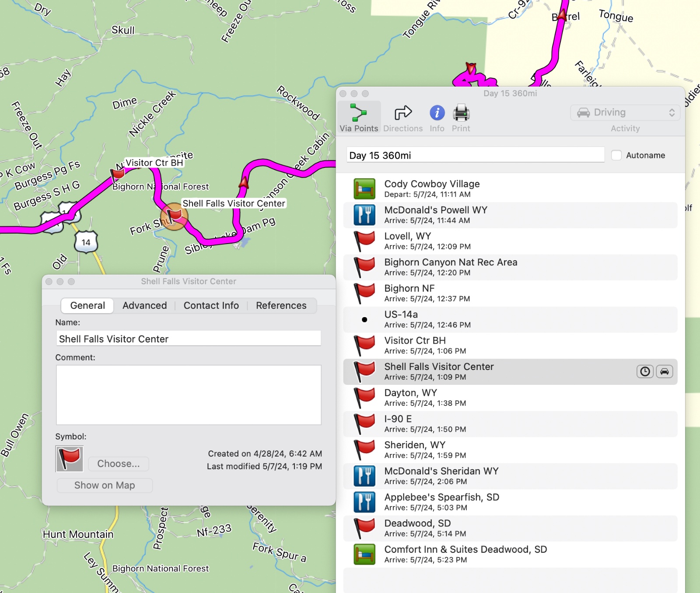Click the route arrow marker near Johnson Creek
Image resolution: width=700 pixels, height=593 pixels.
point(244,182)
